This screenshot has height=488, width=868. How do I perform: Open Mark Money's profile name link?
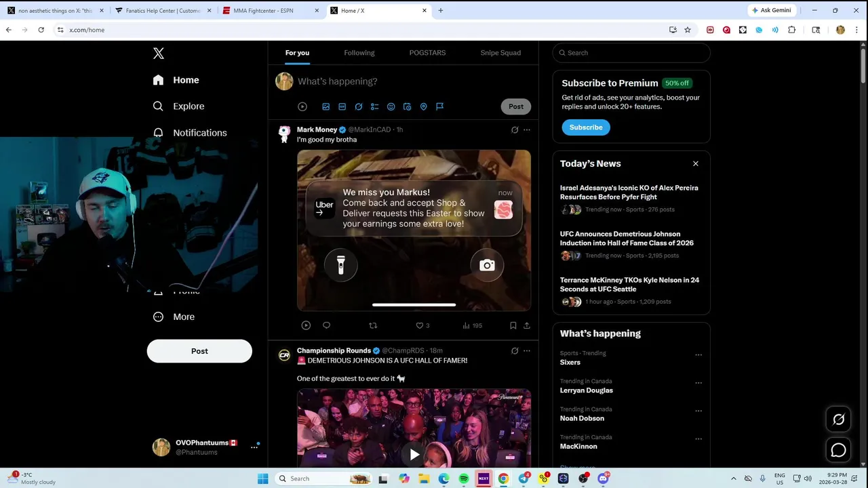coord(317,129)
